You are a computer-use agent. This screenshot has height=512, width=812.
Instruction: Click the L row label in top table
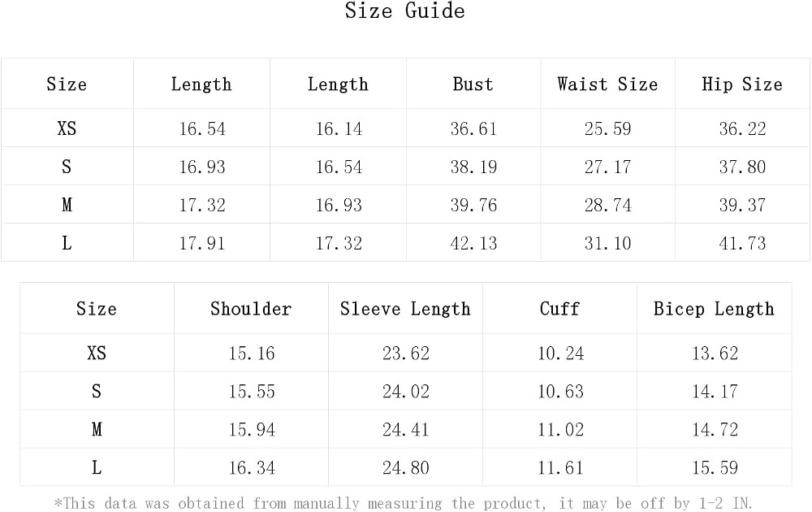67,243
